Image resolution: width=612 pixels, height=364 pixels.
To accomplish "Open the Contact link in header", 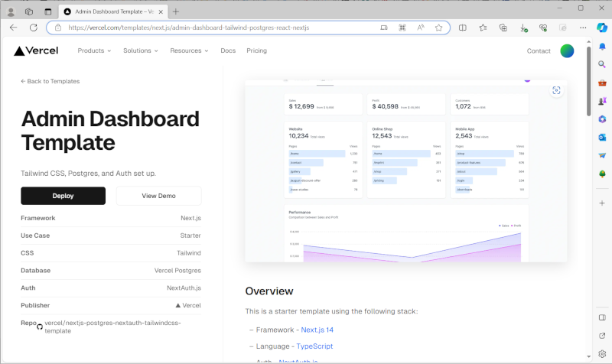I will pyautogui.click(x=539, y=50).
